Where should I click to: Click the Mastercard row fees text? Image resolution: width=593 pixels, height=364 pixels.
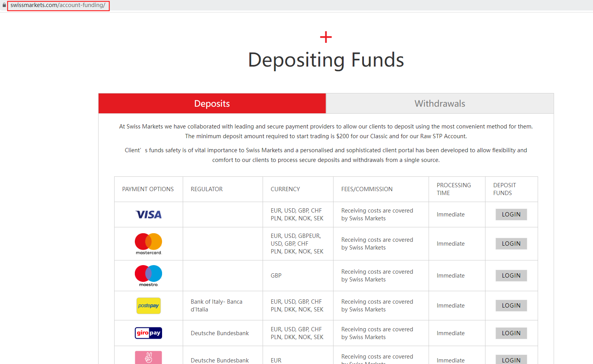377,244
